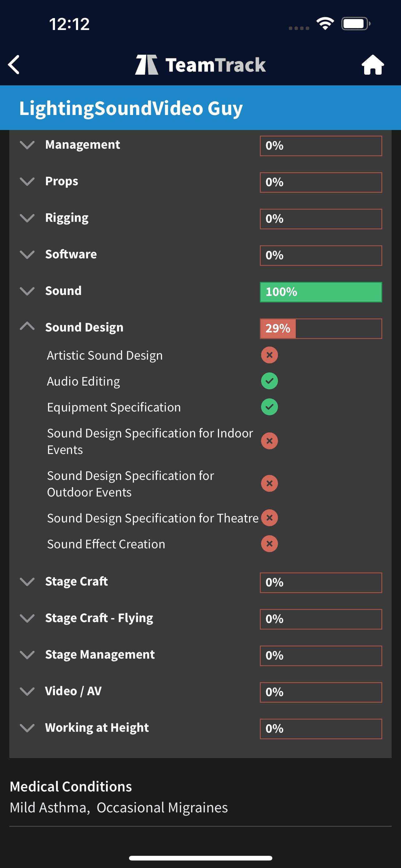Open the Stage Management category
The image size is (401, 868).
pos(27,655)
